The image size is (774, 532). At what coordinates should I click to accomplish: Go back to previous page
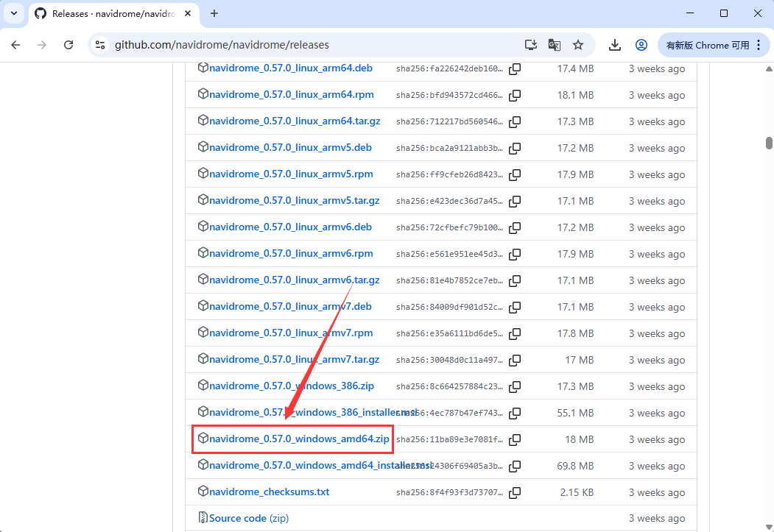pos(15,45)
